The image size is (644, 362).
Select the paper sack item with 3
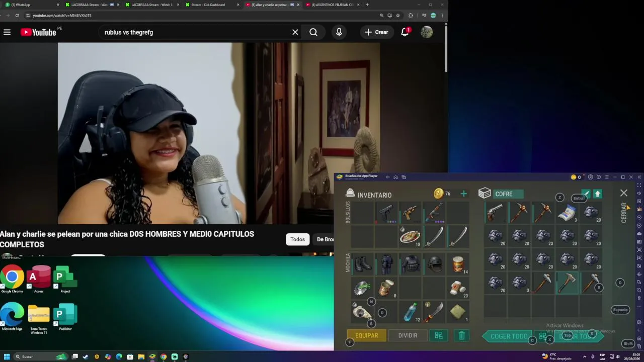click(567, 213)
